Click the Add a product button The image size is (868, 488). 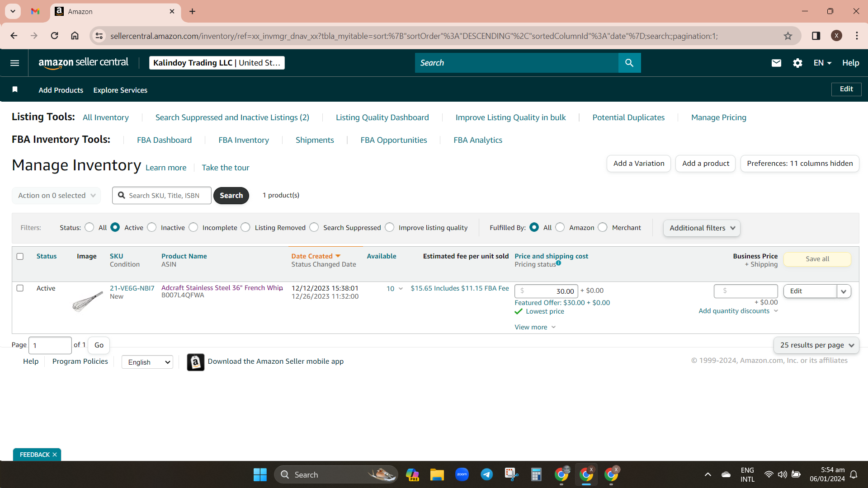tap(706, 164)
